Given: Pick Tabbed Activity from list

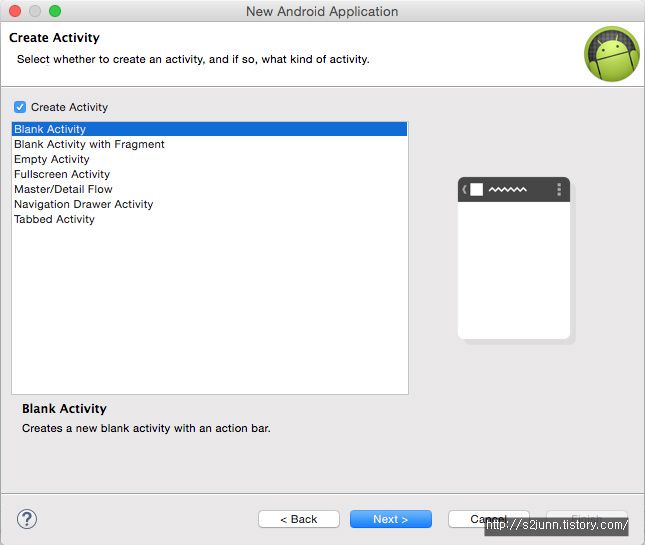Looking at the screenshot, I should click(x=209, y=219).
